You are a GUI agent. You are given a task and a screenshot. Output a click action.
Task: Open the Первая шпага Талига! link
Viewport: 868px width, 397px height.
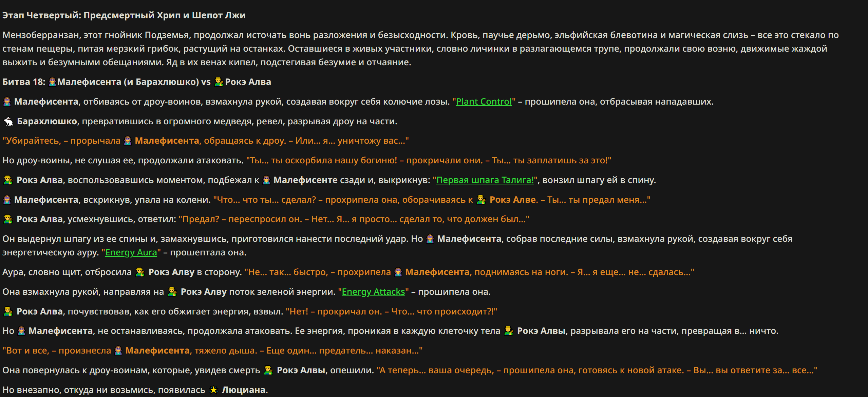(485, 180)
